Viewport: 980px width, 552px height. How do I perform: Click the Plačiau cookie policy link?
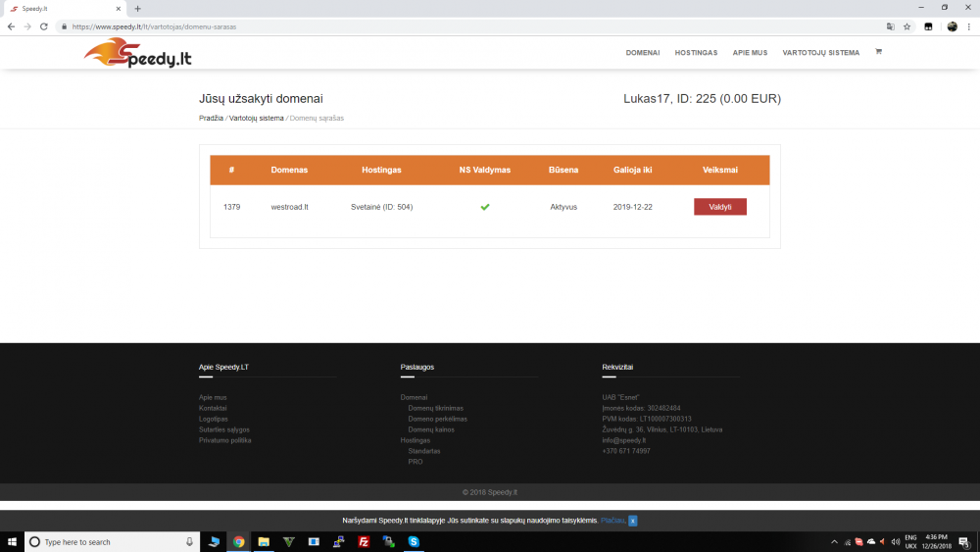tap(612, 521)
